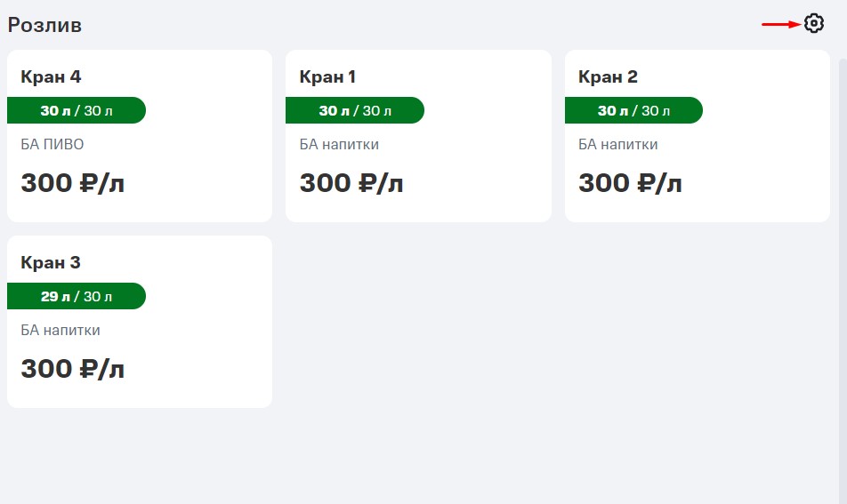Click Кран 1 volume level indicator
Image resolution: width=847 pixels, height=504 pixels.
pos(355,110)
